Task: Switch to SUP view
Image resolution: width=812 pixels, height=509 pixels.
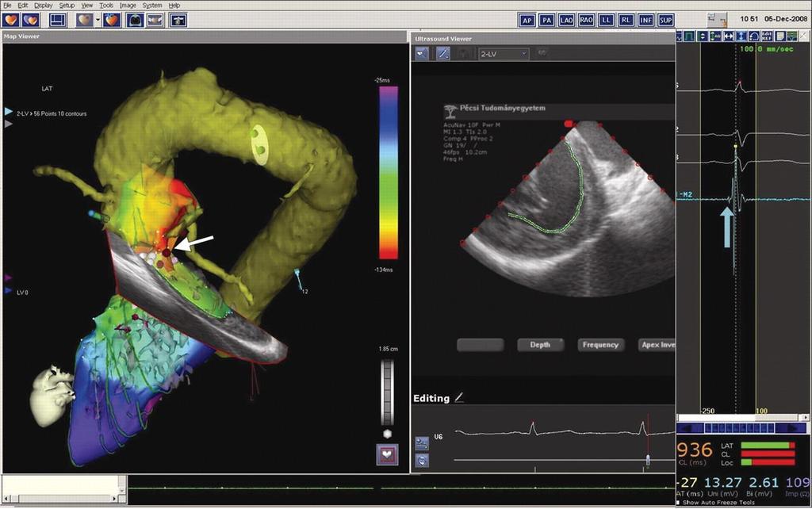Action: pos(666,20)
